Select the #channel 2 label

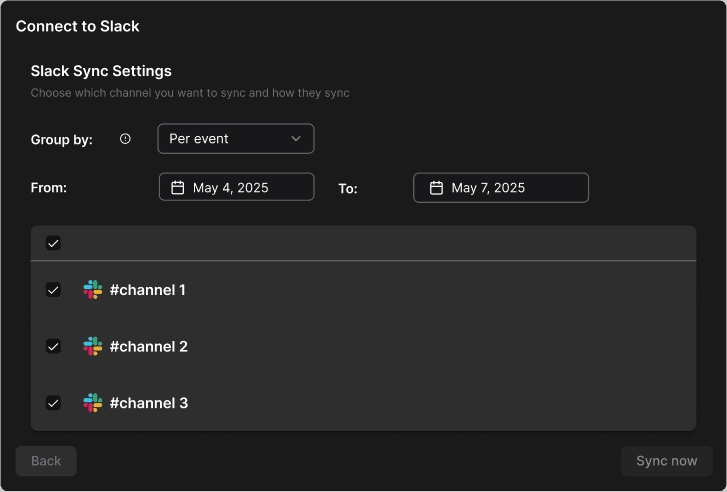pyautogui.click(x=148, y=346)
